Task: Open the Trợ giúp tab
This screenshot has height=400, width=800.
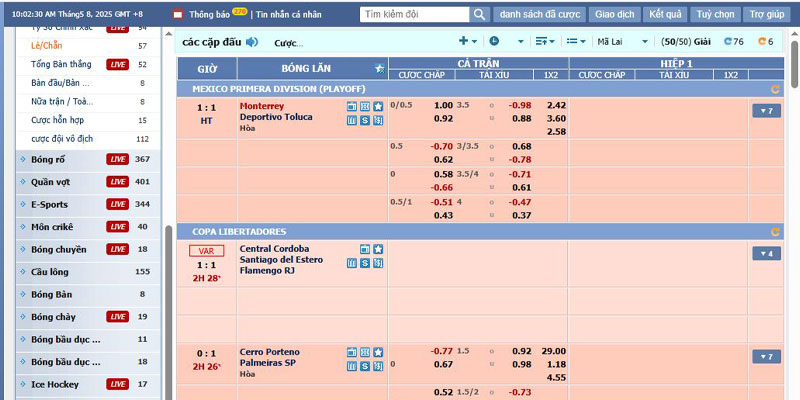Action: (x=767, y=14)
